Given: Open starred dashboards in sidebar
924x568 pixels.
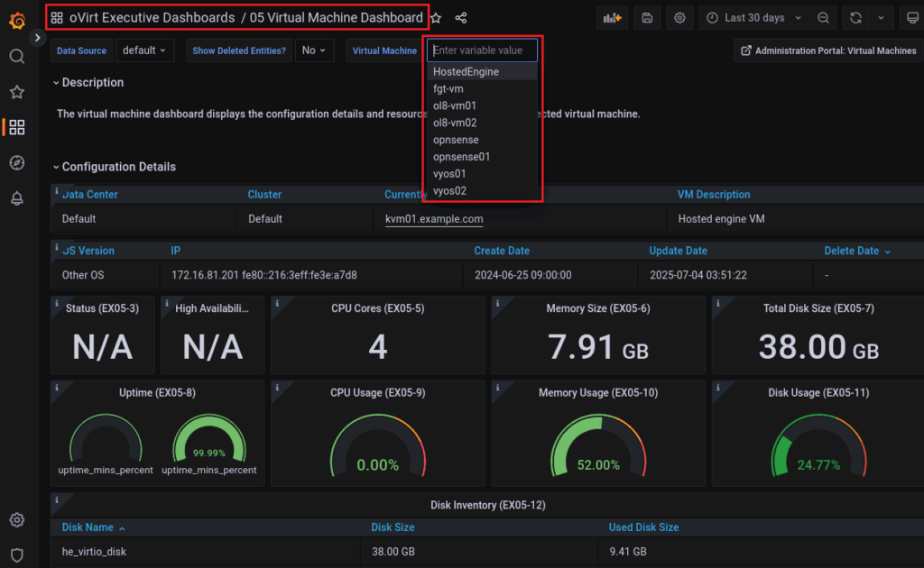Looking at the screenshot, I should [17, 92].
